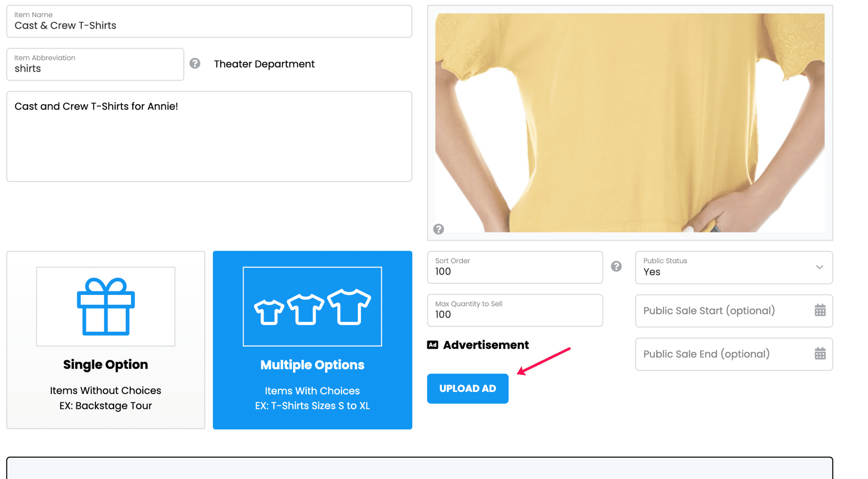868x479 pixels.
Task: Click the Theater Department text
Action: [264, 64]
